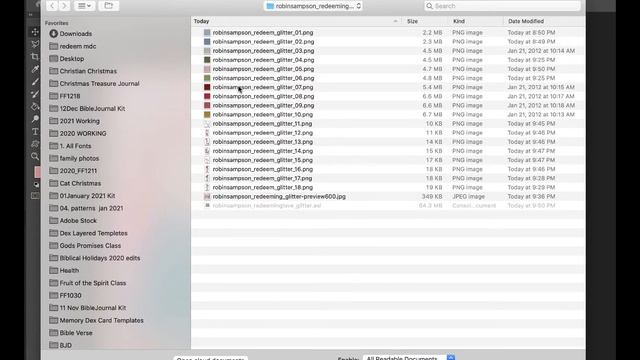Image resolution: width=640 pixels, height=360 pixels.
Task: Sort by the Kind column header
Action: click(459, 21)
